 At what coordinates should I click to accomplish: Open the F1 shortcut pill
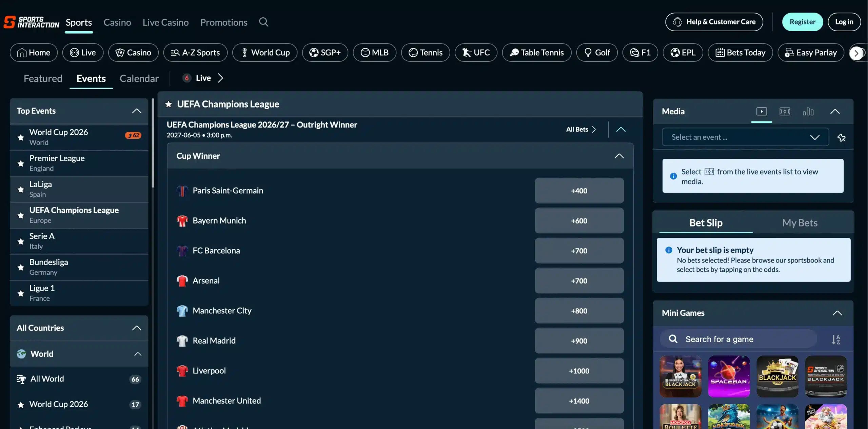[x=640, y=53]
